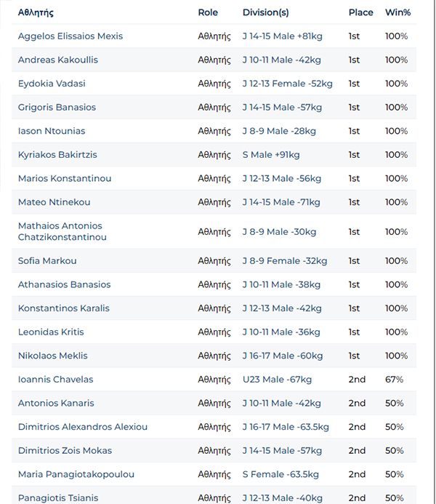436x504 pixels.
Task: Open Eydokia Vadasi's athlete page
Action: pos(52,84)
